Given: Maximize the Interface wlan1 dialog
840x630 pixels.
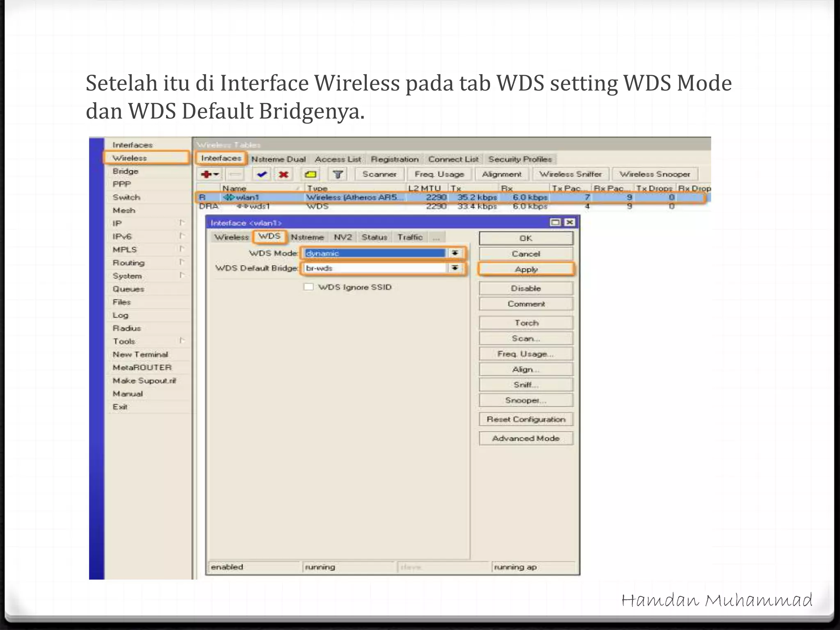Looking at the screenshot, I should click(555, 222).
